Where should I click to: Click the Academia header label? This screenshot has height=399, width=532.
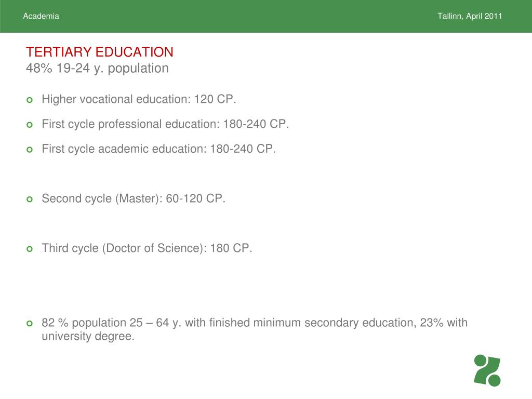[x=41, y=16]
